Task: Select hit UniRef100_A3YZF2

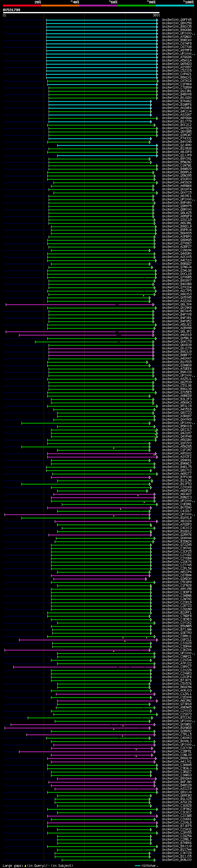Action: pyautogui.click(x=177, y=457)
